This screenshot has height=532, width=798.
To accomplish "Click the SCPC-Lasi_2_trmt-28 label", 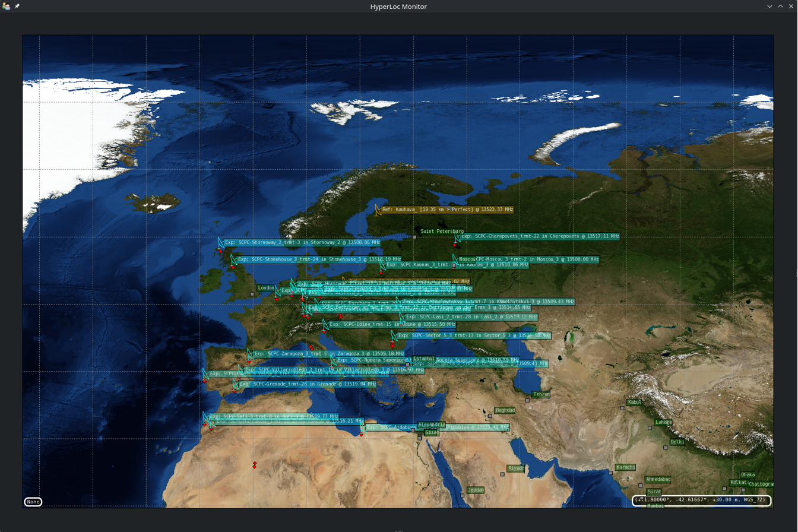I will (x=472, y=317).
